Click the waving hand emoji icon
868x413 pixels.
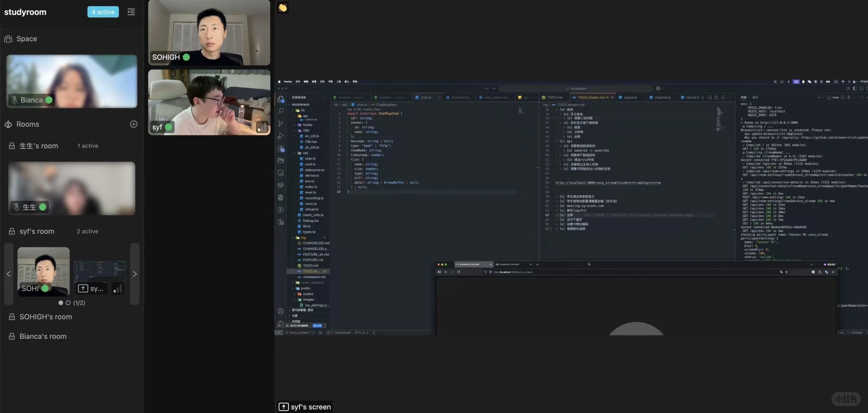pyautogui.click(x=282, y=8)
